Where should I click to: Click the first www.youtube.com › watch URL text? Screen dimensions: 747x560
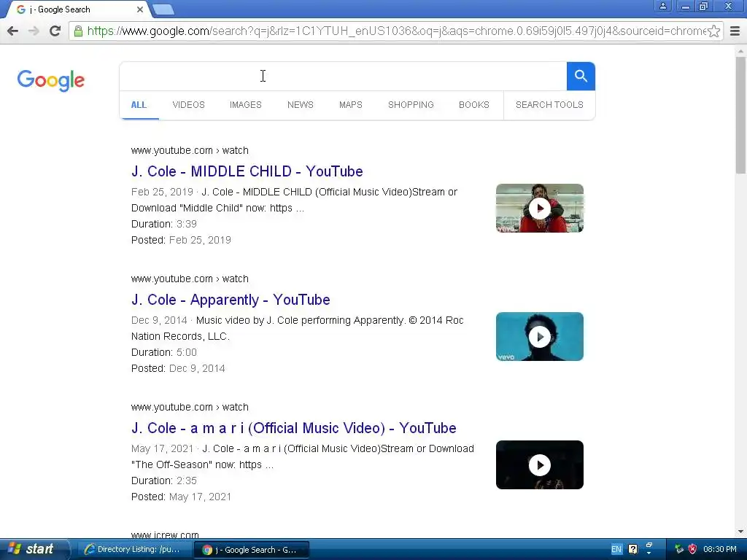[x=190, y=150]
